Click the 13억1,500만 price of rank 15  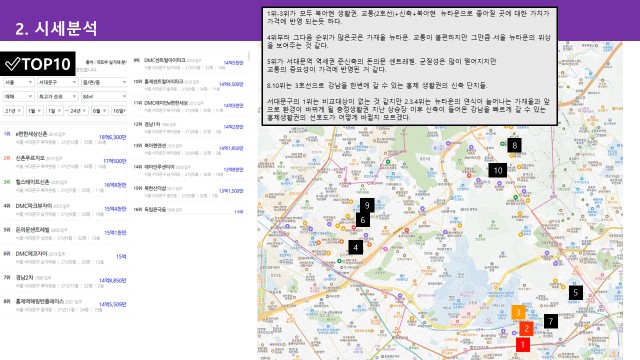pyautogui.click(x=231, y=191)
